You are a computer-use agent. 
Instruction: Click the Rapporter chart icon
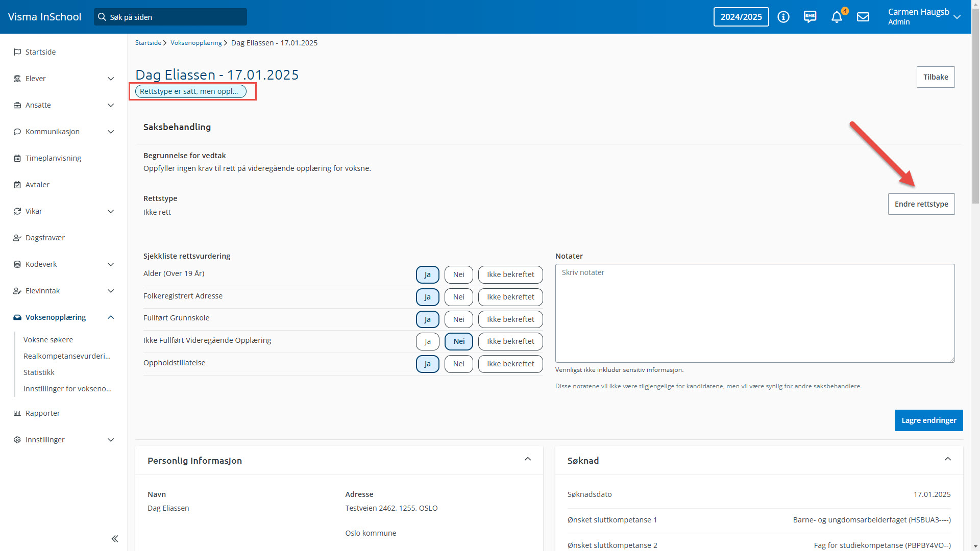pos(17,413)
